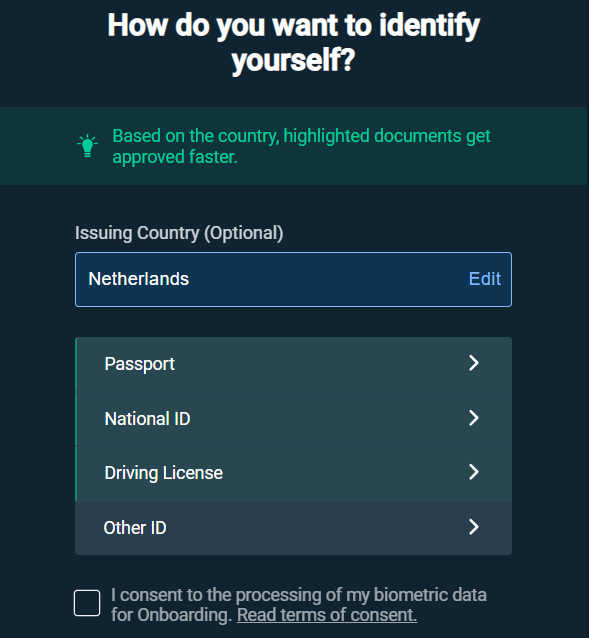Pick the Driving License document option
This screenshot has width=589, height=638.
coord(293,473)
